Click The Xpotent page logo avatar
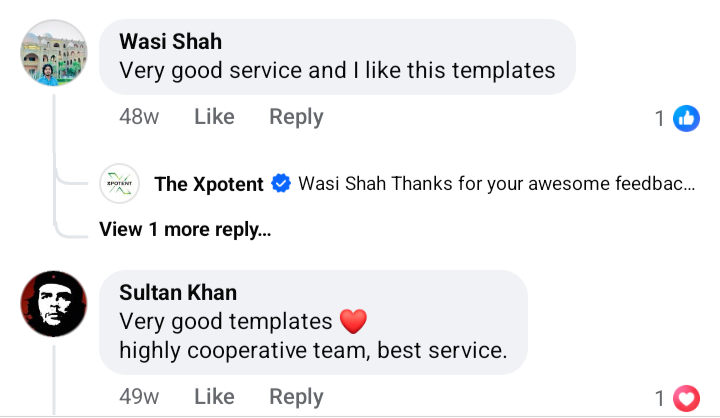This screenshot has width=720, height=418. (x=120, y=184)
